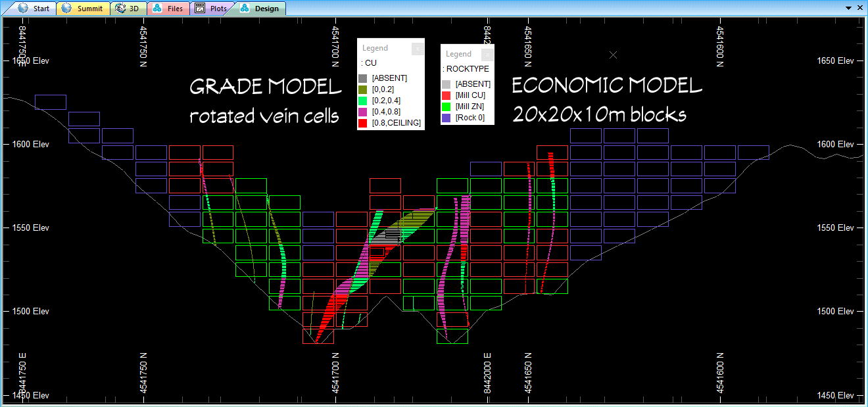Switch to the 3D tab
Screen dimensions: 868x407
(x=127, y=9)
